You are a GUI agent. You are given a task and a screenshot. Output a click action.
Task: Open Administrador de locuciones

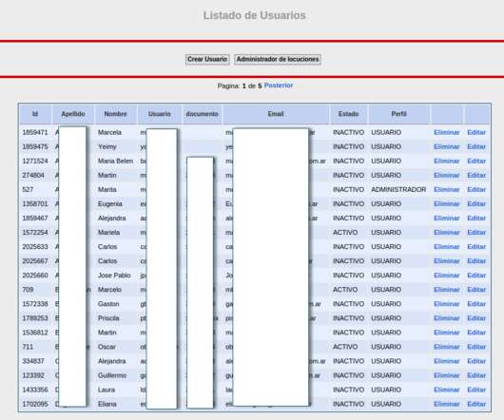click(x=278, y=60)
